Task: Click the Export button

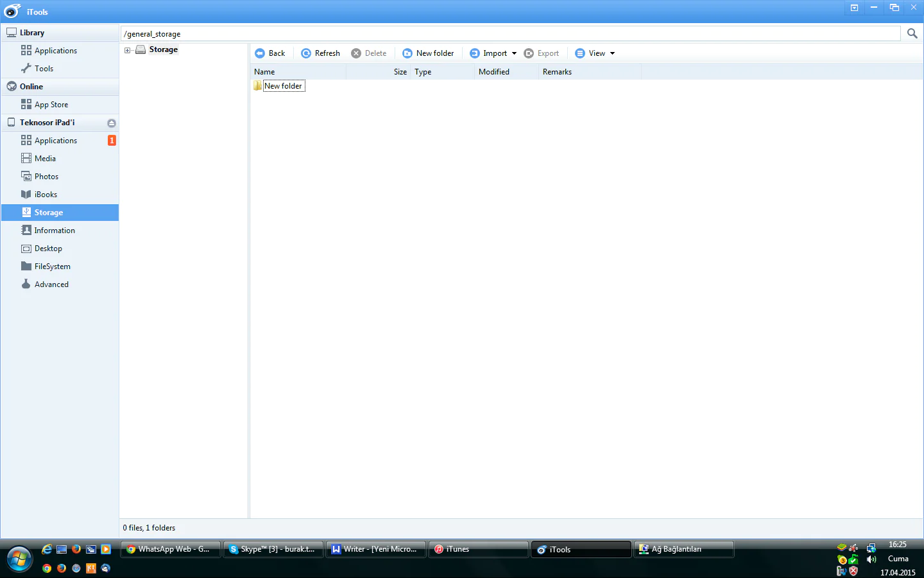Action: [x=542, y=53]
